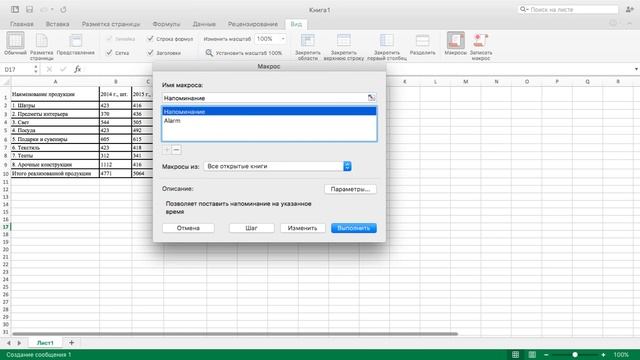Toggle the Линейка checkbox
This screenshot has height=360, width=640.
tap(109, 39)
